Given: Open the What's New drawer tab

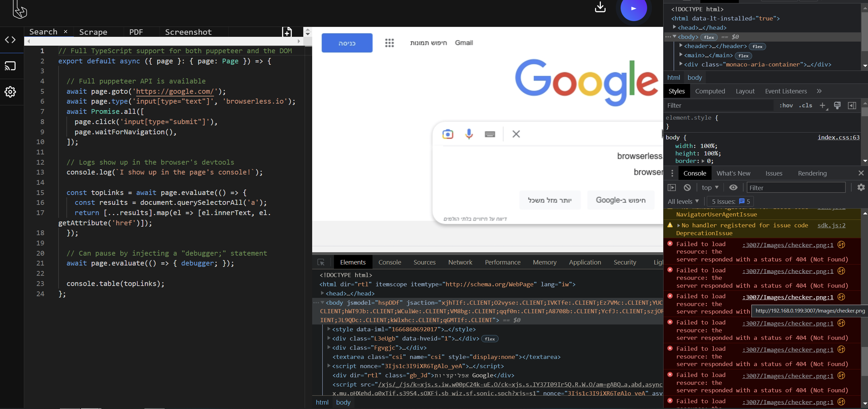Looking at the screenshot, I should (x=733, y=173).
